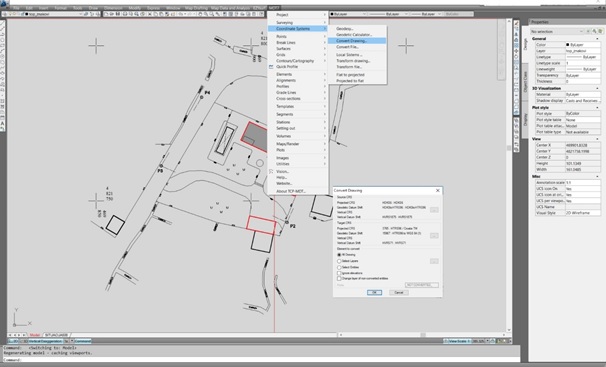
Task: Select the All Drawing radio button
Action: pyautogui.click(x=339, y=255)
